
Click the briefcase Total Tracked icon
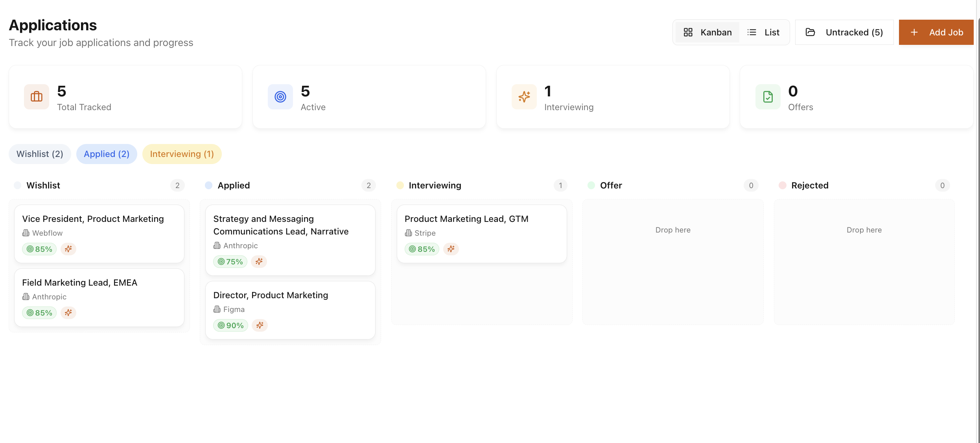(x=37, y=97)
